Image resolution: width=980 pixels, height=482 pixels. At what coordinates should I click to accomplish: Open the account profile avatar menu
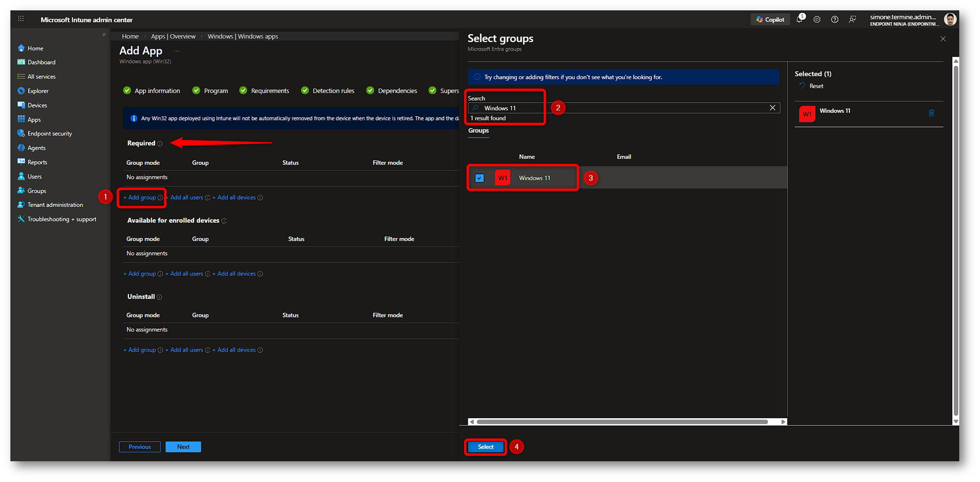click(x=949, y=20)
